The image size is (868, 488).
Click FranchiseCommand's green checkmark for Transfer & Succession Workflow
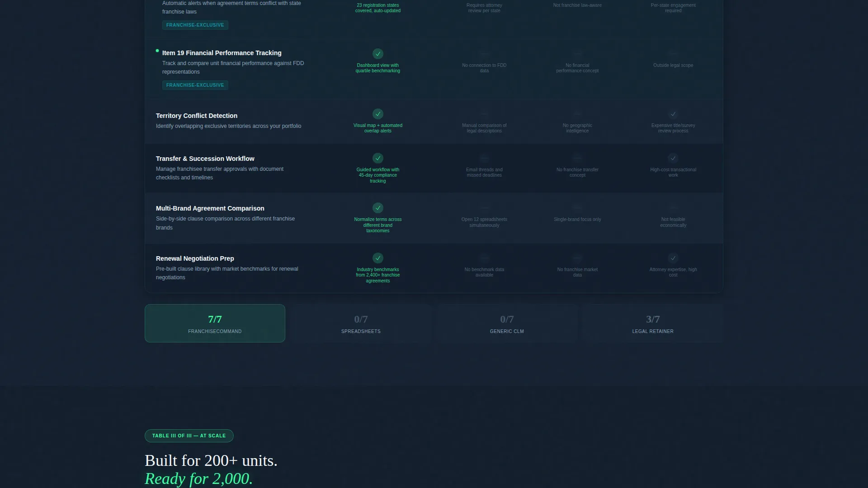(378, 158)
